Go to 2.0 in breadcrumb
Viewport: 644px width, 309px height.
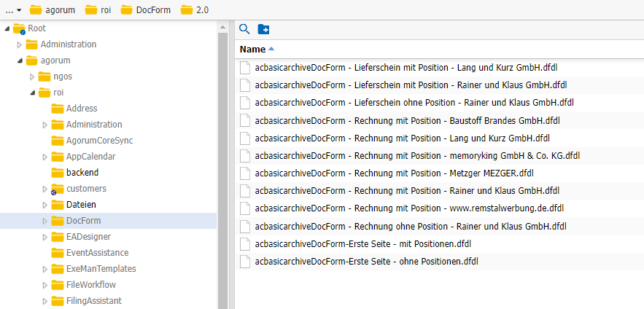click(x=195, y=10)
